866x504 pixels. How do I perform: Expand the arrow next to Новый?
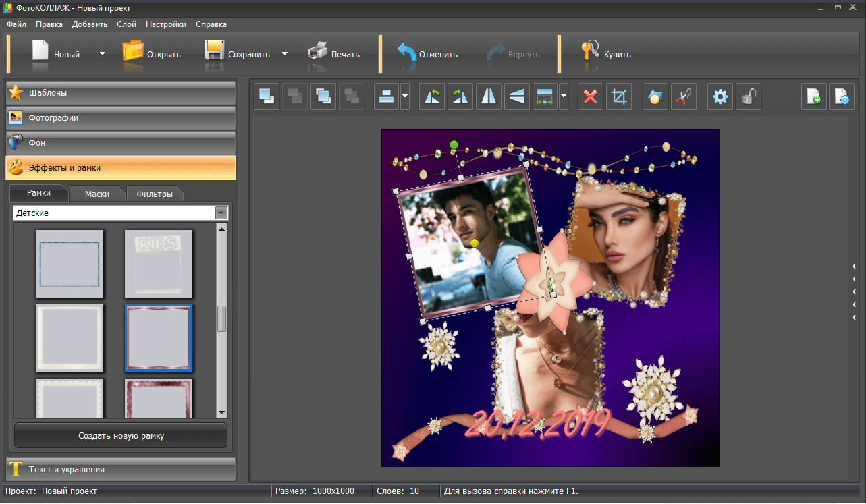pyautogui.click(x=103, y=54)
